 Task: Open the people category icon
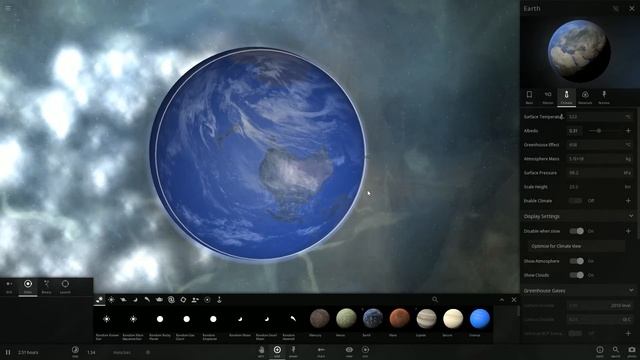195,300
